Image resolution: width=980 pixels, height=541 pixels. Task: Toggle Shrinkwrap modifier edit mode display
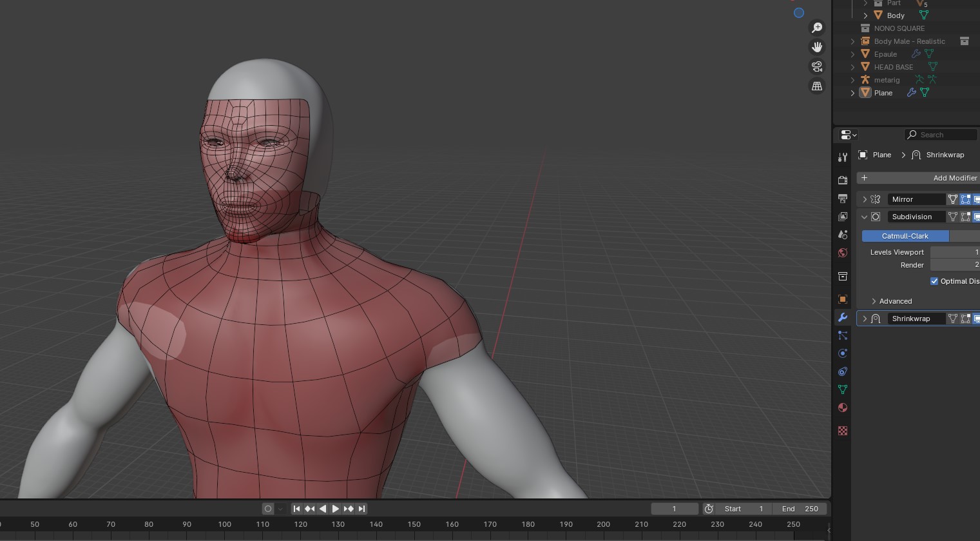(965, 319)
